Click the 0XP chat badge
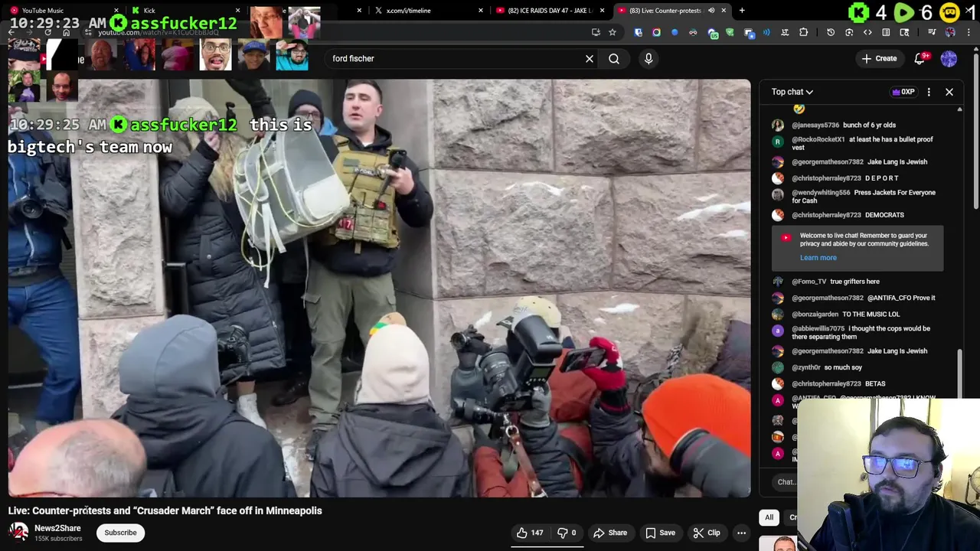 tap(903, 92)
